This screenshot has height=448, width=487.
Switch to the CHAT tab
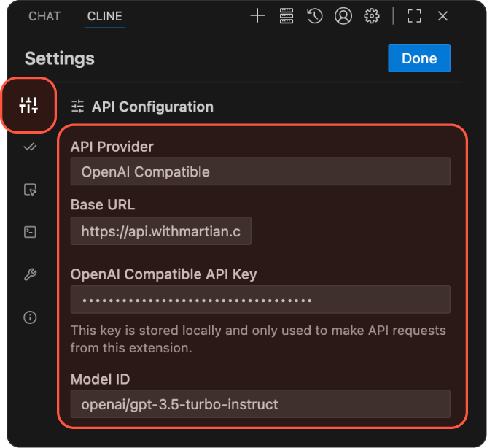[x=44, y=16]
